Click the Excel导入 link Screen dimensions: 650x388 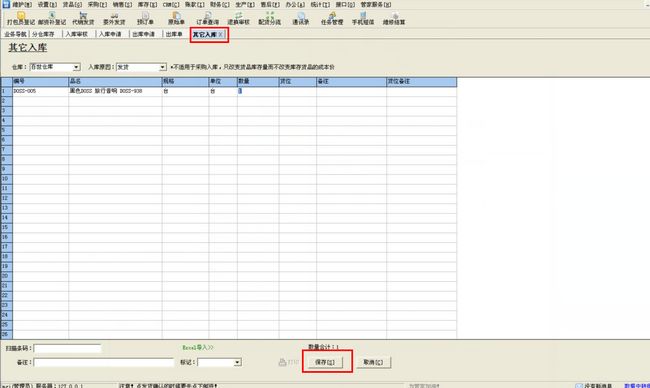coord(198,347)
